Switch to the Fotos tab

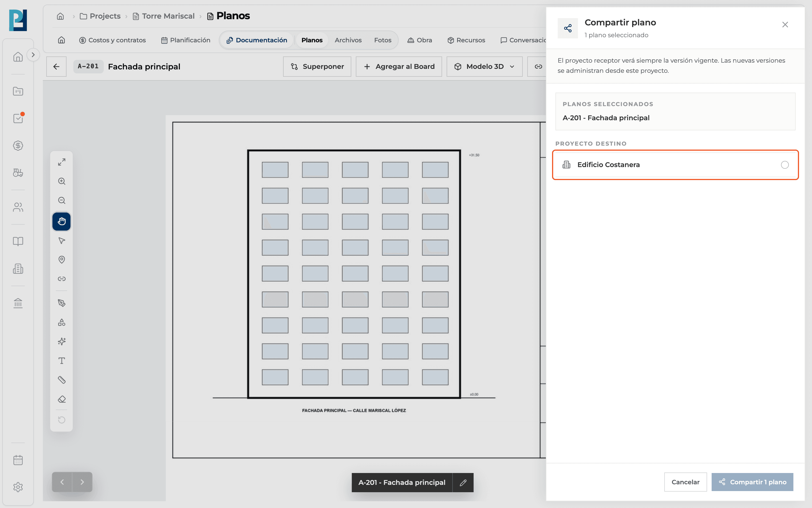383,40
